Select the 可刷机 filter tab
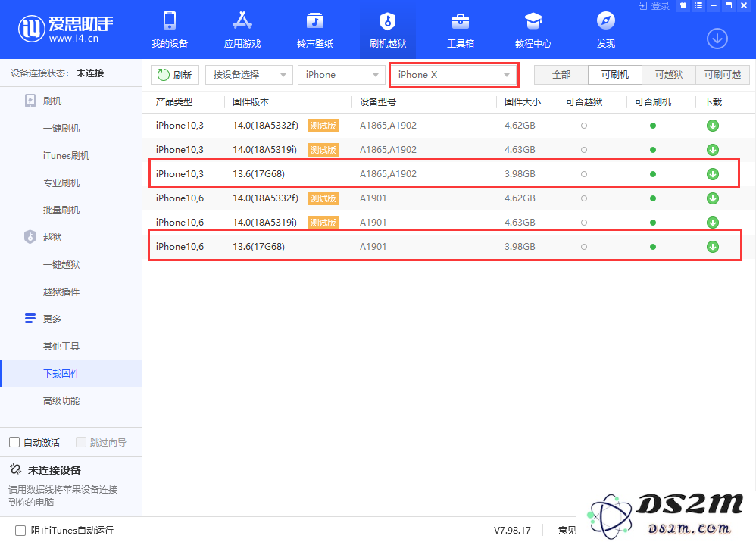 pos(615,75)
